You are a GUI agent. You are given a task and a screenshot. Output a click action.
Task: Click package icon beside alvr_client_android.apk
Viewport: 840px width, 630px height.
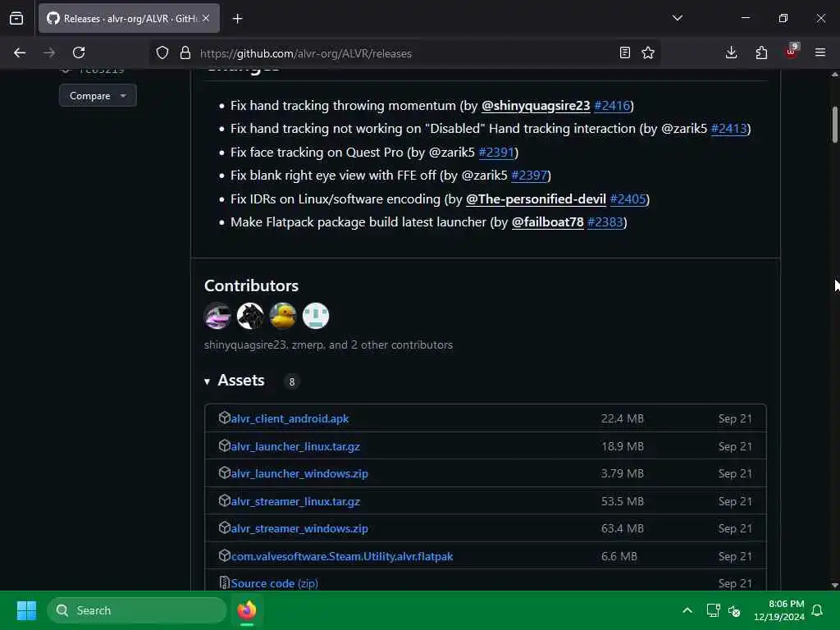[225, 418]
